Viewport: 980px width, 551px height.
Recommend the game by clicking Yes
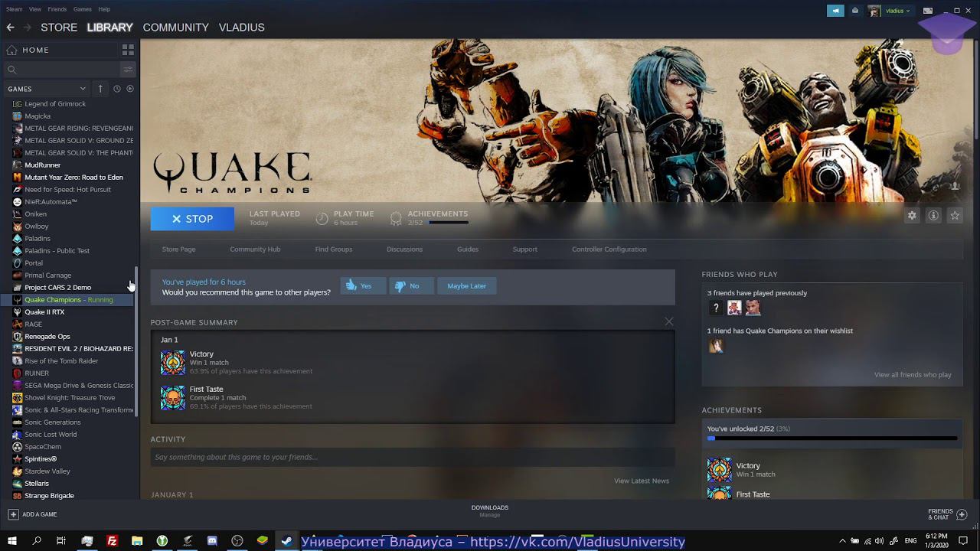tap(363, 286)
